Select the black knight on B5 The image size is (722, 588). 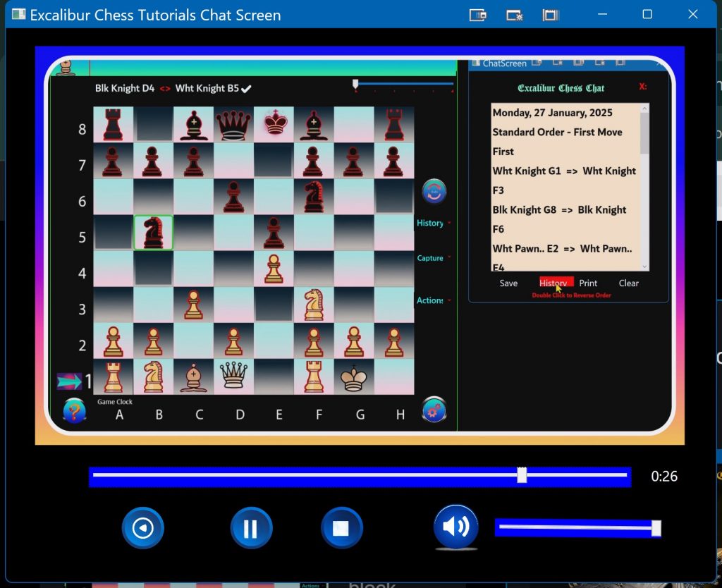click(153, 233)
